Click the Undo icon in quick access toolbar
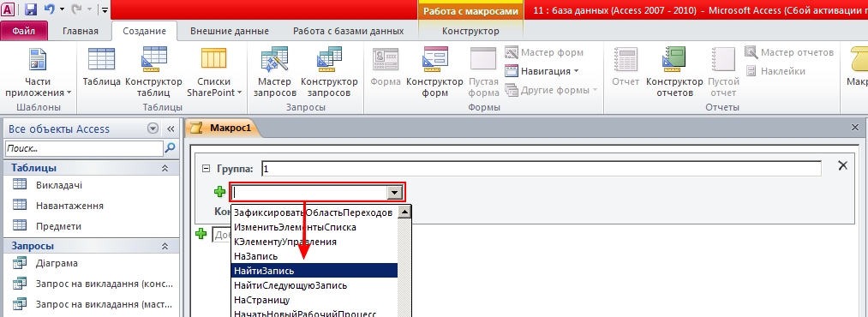The image size is (868, 317). (x=50, y=9)
